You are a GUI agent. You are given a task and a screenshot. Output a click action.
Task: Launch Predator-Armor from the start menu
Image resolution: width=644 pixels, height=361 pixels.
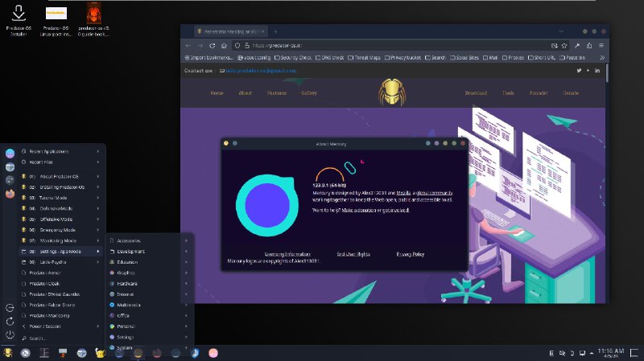pos(61,273)
